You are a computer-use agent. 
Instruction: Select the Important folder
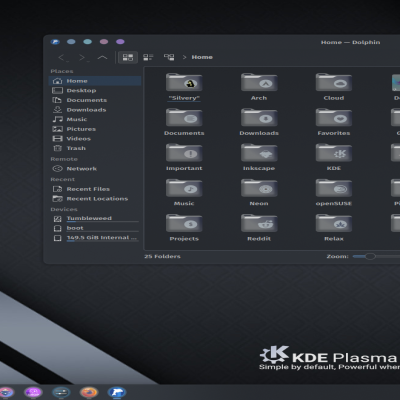[184, 157]
